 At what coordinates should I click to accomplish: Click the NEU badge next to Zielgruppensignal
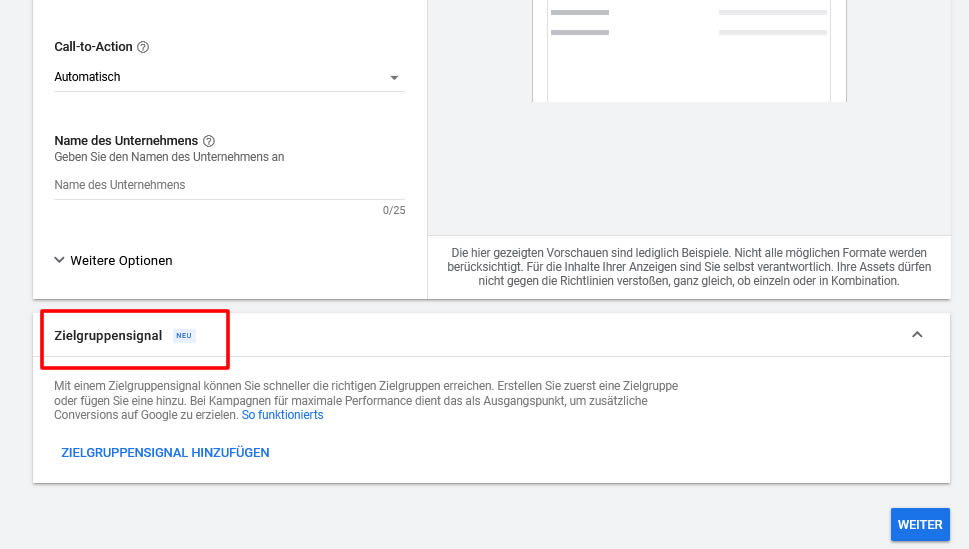[184, 336]
